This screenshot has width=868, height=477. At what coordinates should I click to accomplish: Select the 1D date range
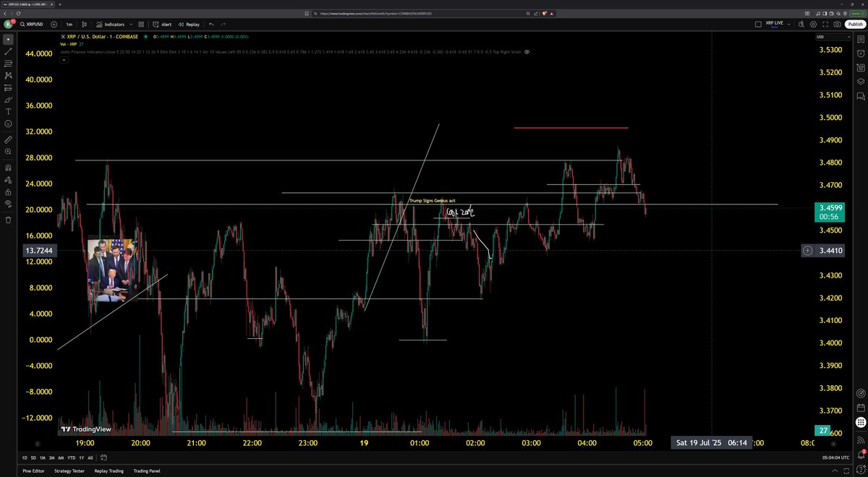[x=25, y=457]
